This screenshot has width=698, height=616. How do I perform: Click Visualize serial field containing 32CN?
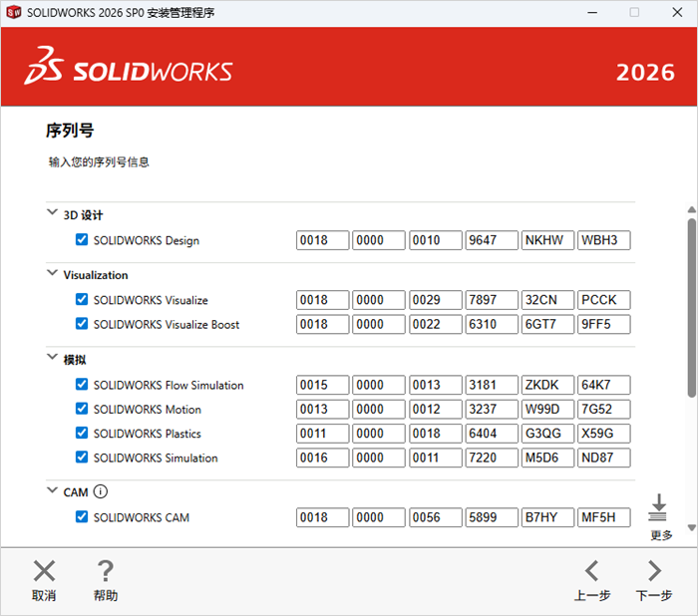point(547,300)
